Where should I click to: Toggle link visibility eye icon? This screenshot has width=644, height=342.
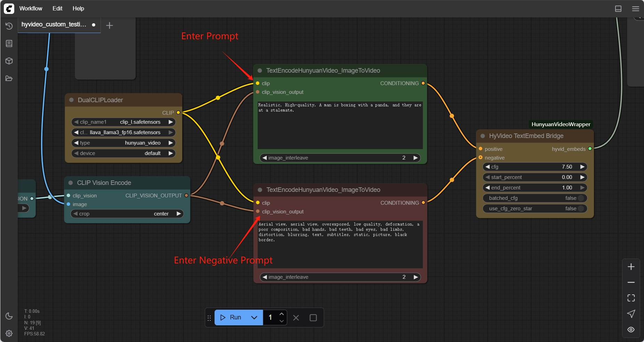point(631,329)
